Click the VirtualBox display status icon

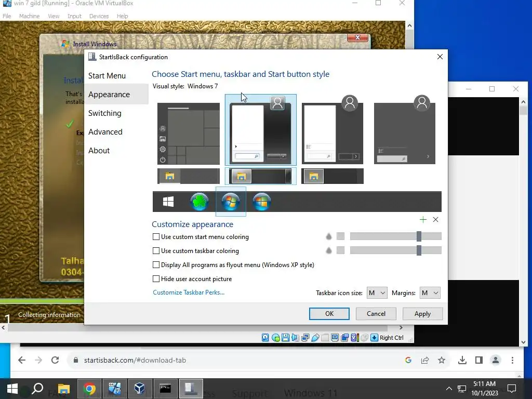point(335,338)
